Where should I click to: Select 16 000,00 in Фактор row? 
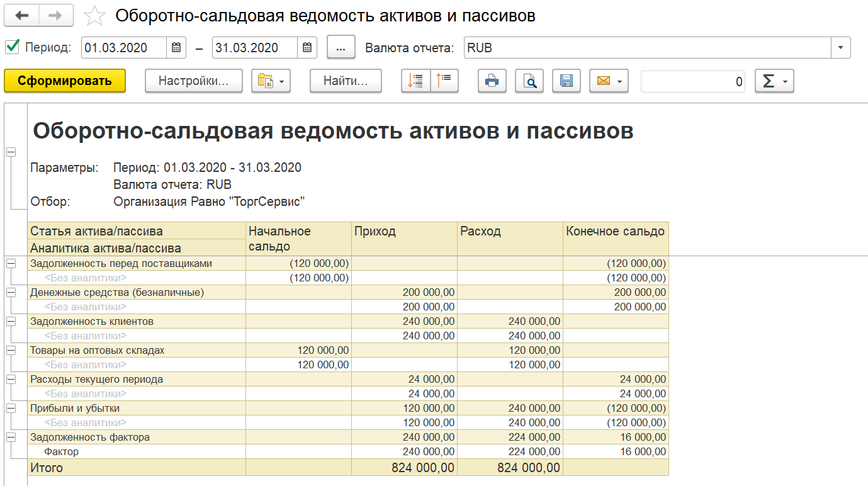point(616,451)
